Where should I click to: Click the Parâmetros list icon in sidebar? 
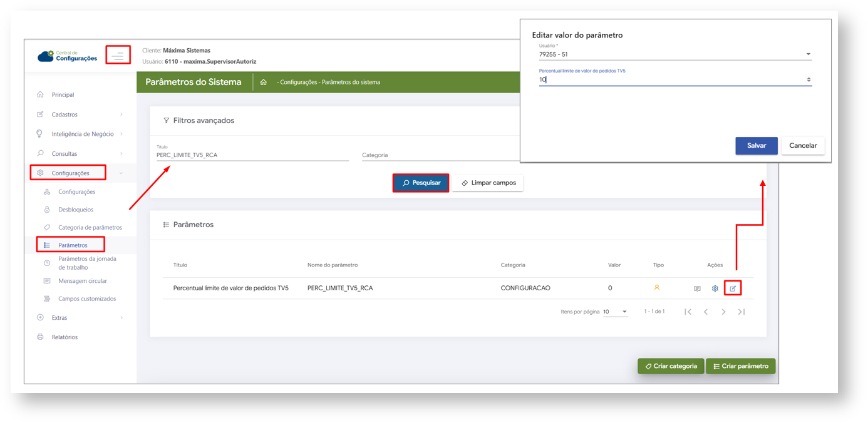click(47, 245)
